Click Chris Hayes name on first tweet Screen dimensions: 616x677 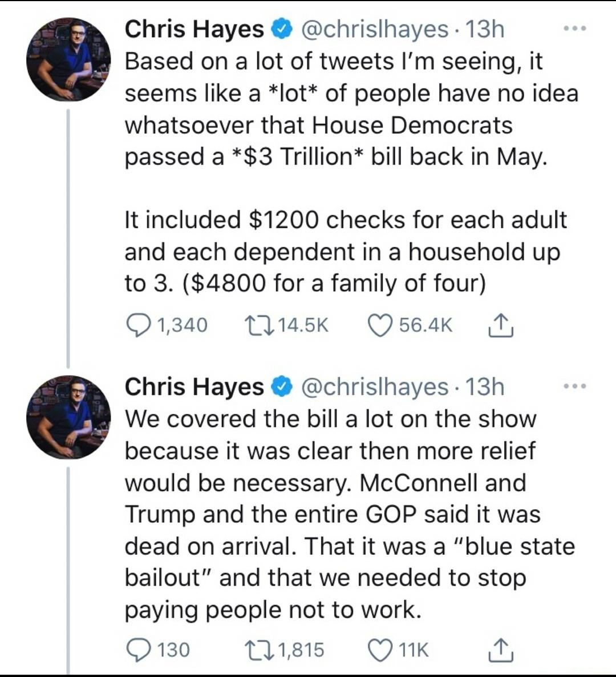point(194,29)
